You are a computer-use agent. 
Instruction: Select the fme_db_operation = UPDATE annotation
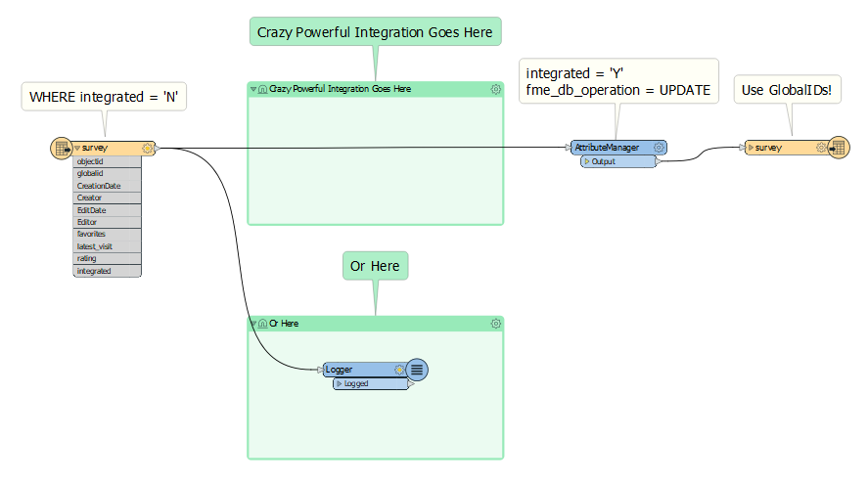(x=618, y=81)
